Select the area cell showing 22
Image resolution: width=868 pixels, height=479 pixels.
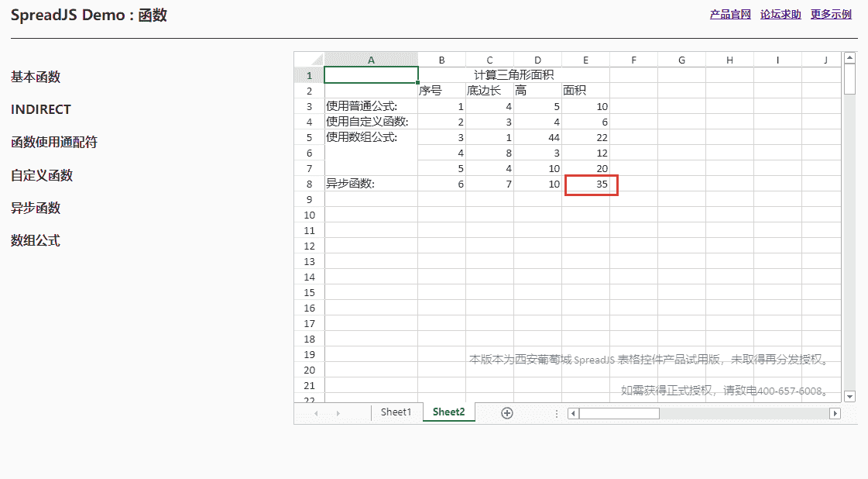pyautogui.click(x=585, y=137)
